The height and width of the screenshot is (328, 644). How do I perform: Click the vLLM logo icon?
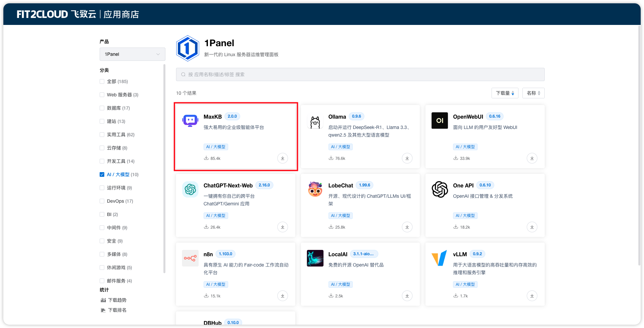point(439,258)
